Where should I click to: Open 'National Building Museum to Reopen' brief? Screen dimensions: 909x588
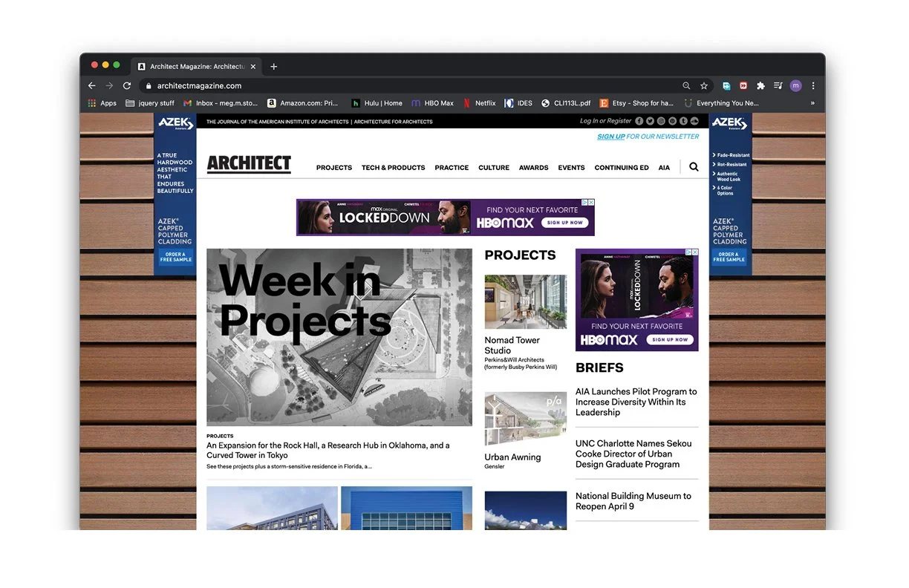pyautogui.click(x=633, y=501)
